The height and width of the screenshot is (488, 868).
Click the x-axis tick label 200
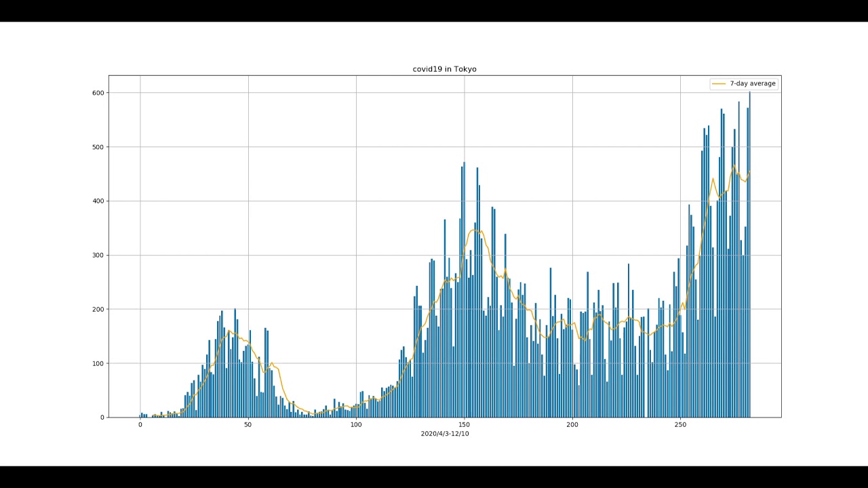coord(572,425)
